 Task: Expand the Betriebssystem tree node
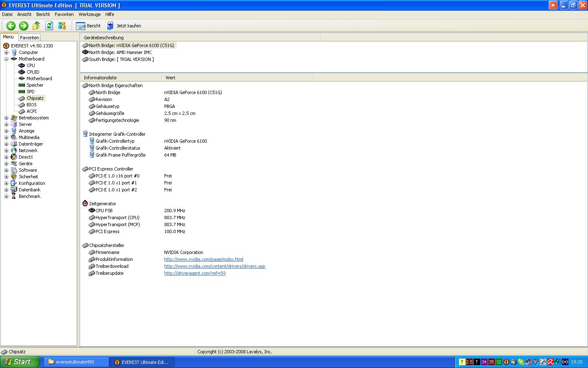[x=6, y=118]
